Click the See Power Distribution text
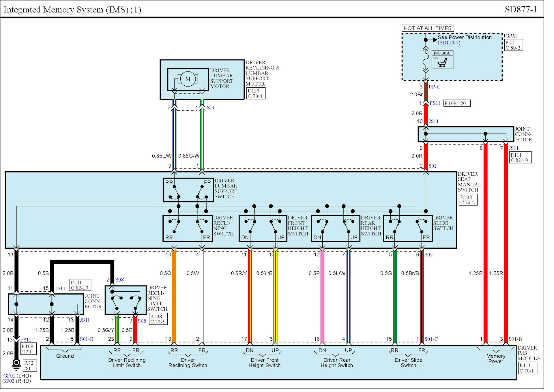The image size is (554, 392). 465,37
